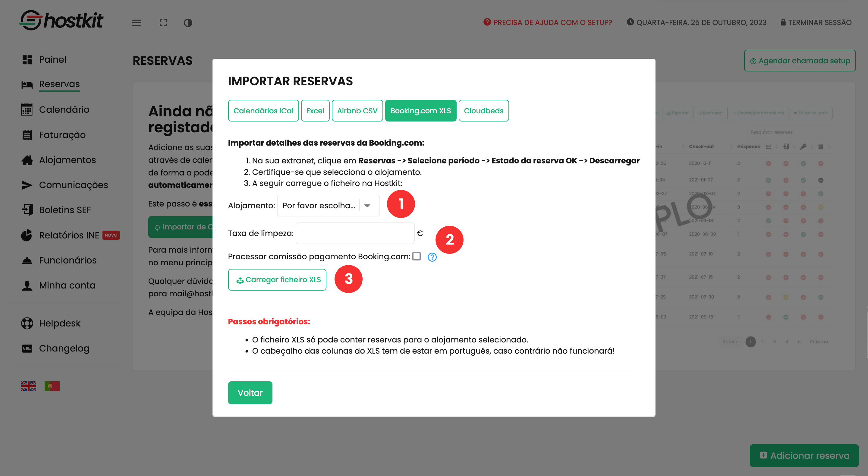Select the Airbnb CSV tab
Screen dimensions: 868x476
point(357,111)
